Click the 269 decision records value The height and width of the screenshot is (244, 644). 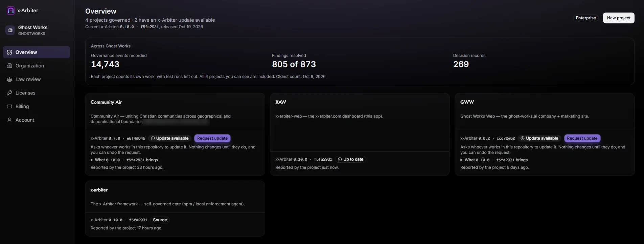tap(461, 64)
